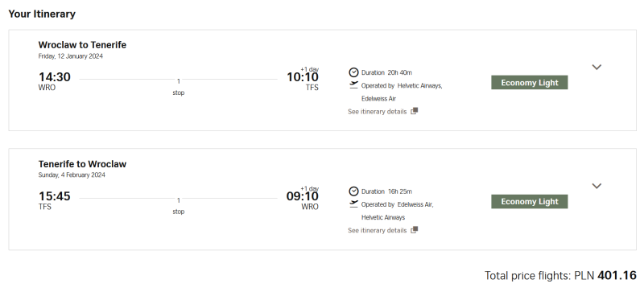Viewport: 644px width, 292px height.
Task: Click airplane icon next to Helvetic Airways, Edelweiss
Action: [353, 85]
